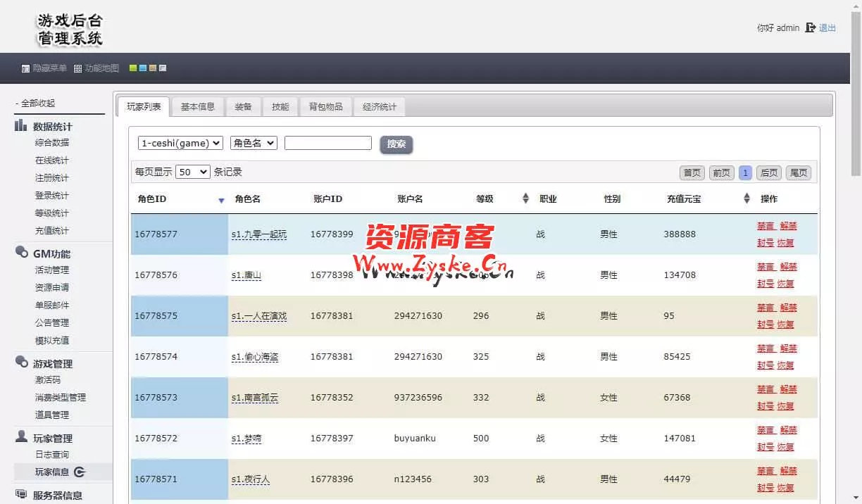Switch to the 技能 tab
This screenshot has height=504, width=862.
tap(280, 107)
